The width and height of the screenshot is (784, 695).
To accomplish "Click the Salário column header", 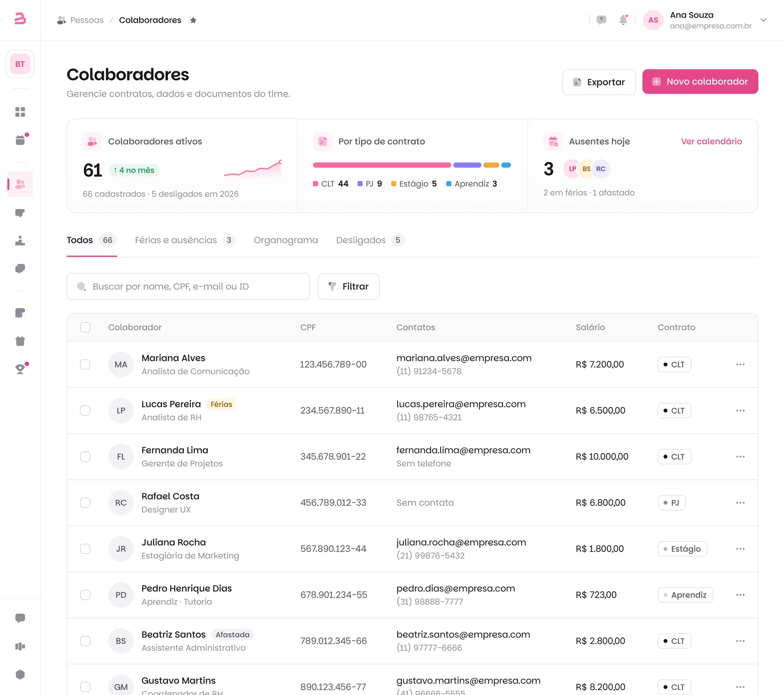I will (590, 327).
